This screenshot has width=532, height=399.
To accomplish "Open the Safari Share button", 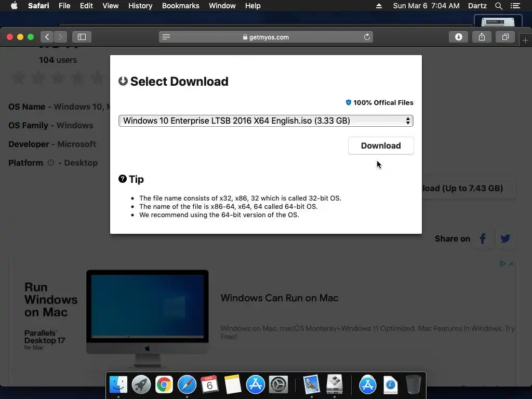I will coord(482,37).
